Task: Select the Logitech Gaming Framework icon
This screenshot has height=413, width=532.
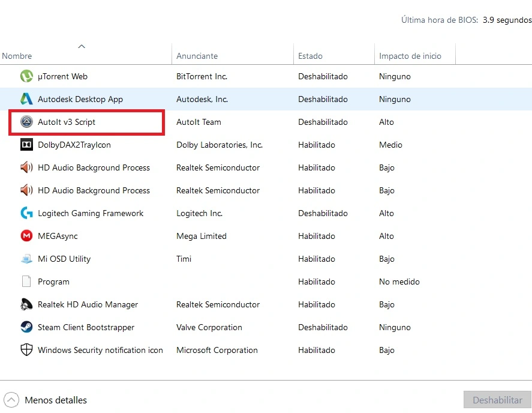Action: 26,213
